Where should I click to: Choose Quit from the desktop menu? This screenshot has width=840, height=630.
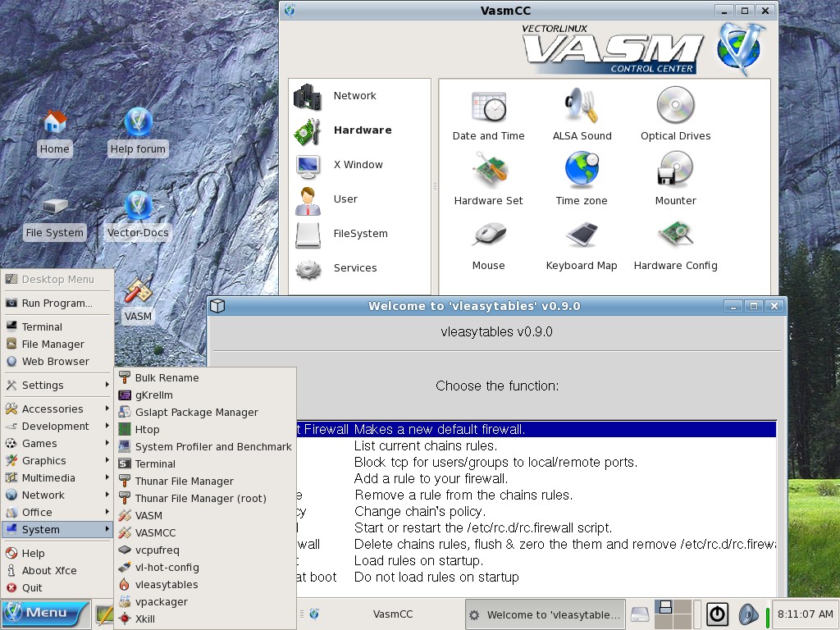[x=57, y=587]
